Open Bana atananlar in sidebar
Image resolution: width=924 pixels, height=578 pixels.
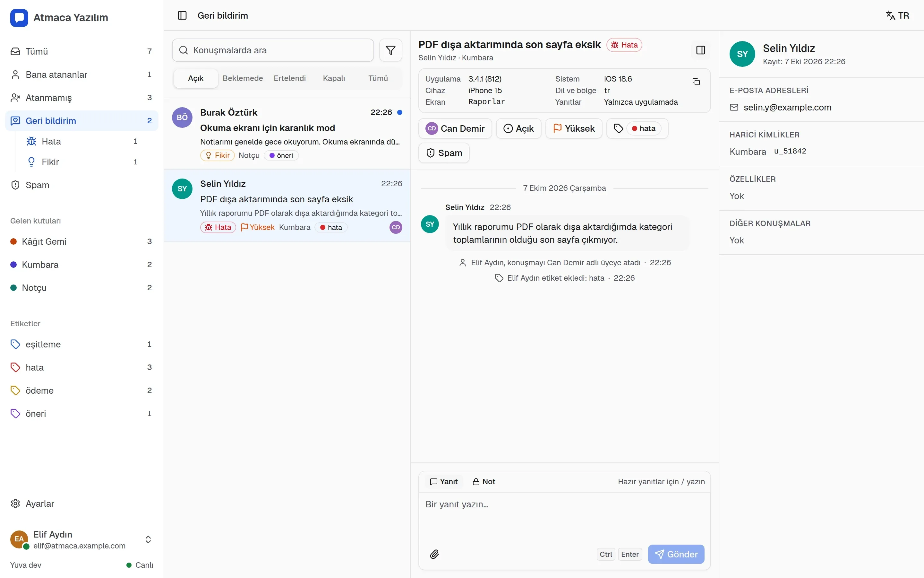(82, 74)
